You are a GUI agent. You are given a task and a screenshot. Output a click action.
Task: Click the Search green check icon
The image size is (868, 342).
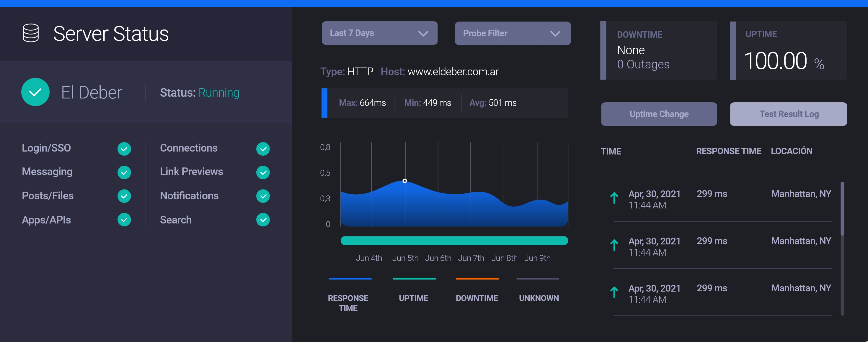[x=263, y=220]
